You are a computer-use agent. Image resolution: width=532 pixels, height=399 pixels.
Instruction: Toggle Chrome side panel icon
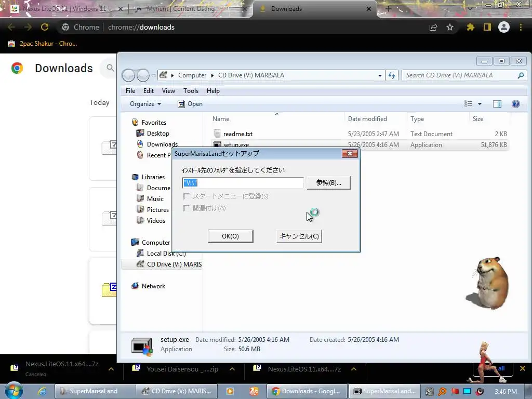(487, 27)
